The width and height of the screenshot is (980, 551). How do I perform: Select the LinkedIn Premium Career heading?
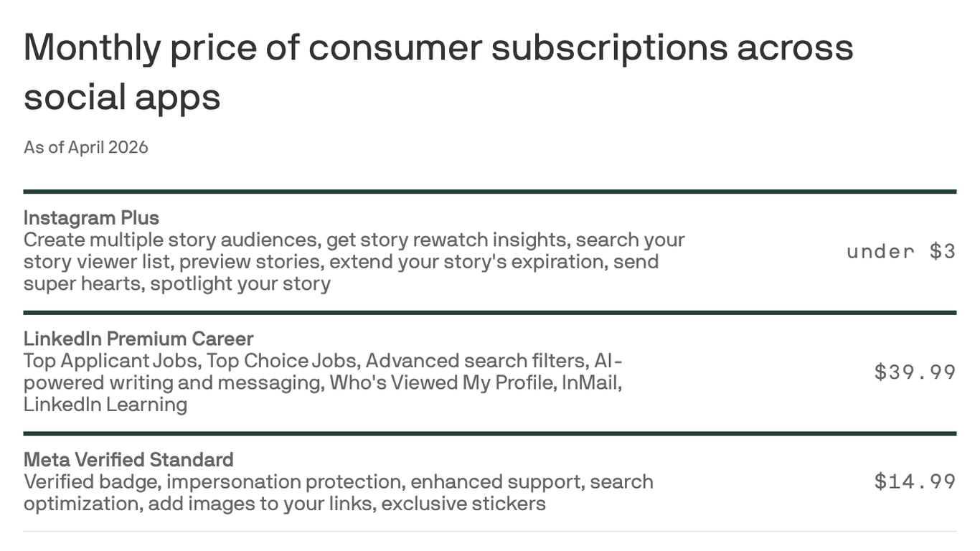(x=138, y=339)
